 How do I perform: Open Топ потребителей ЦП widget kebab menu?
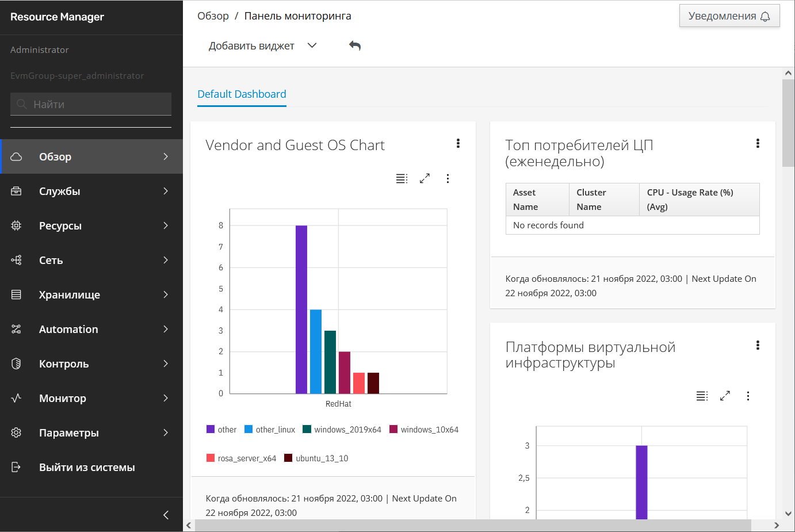[758, 143]
